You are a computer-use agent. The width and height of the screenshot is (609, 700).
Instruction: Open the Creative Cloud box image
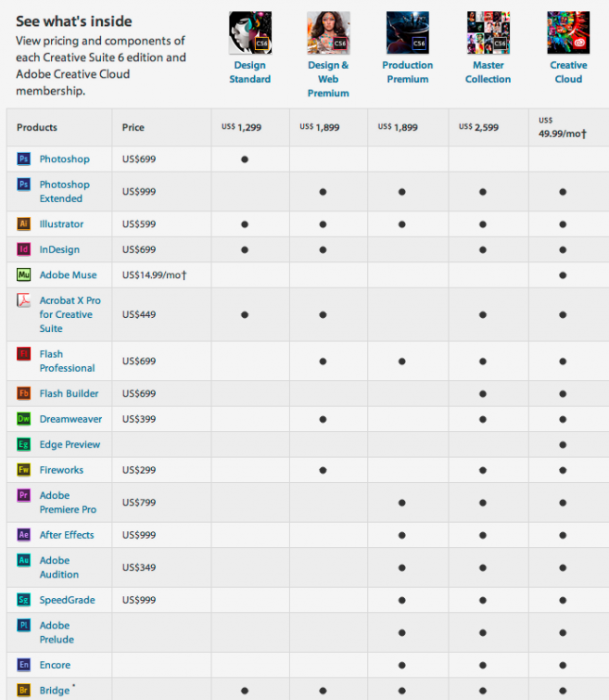(568, 32)
